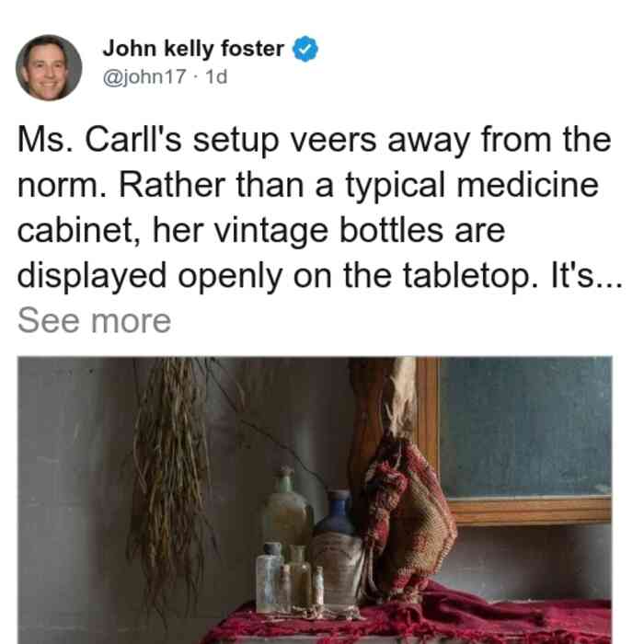Image resolution: width=644 pixels, height=644 pixels.
Task: Click the post text starting with Ms. Carll's
Action: [319, 207]
